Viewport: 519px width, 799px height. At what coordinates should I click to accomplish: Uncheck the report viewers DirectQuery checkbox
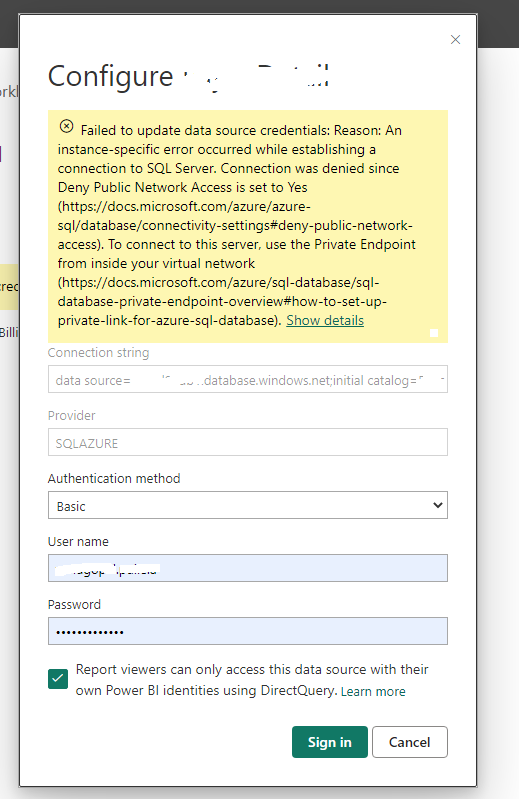tap(58, 679)
